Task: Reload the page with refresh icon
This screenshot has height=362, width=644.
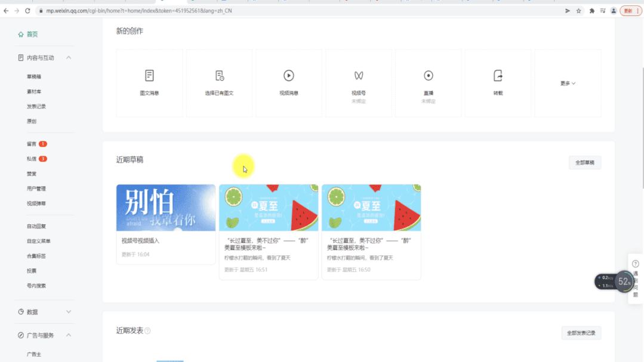Action: [27, 11]
